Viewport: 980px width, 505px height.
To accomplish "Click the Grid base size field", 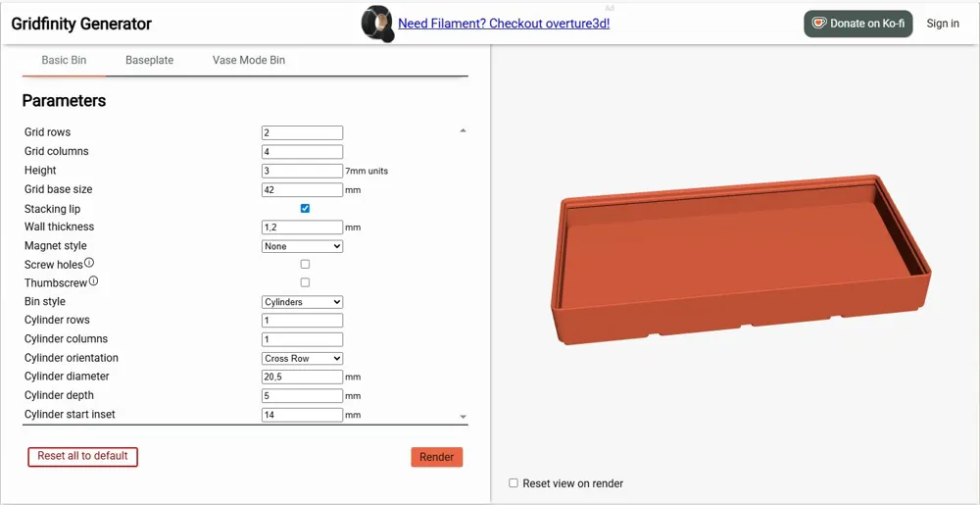I will coord(303,189).
